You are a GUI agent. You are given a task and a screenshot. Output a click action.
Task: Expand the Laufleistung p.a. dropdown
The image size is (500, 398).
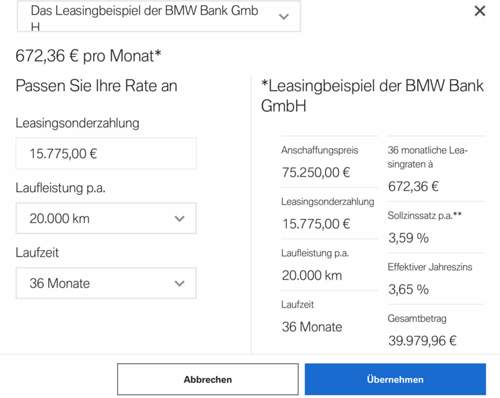[106, 219]
